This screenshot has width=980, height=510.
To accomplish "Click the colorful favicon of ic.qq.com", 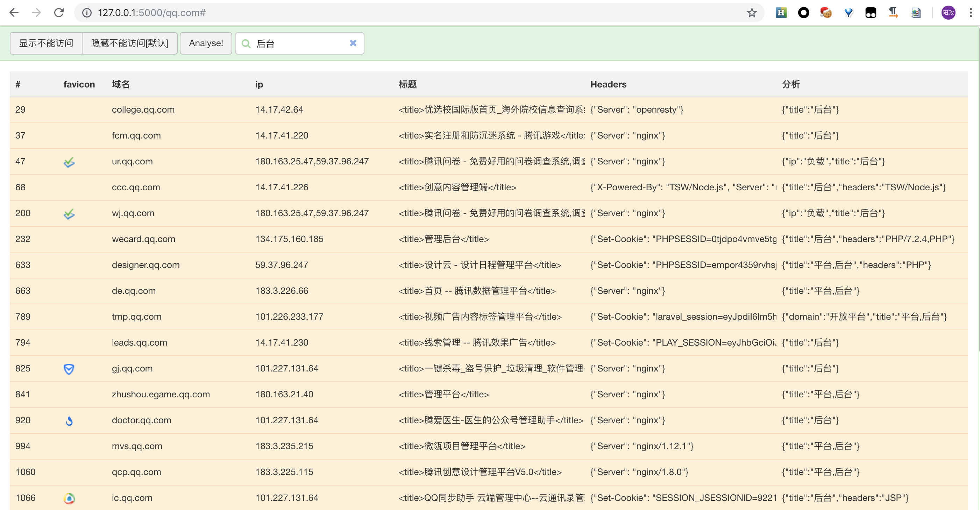I will coord(69,498).
